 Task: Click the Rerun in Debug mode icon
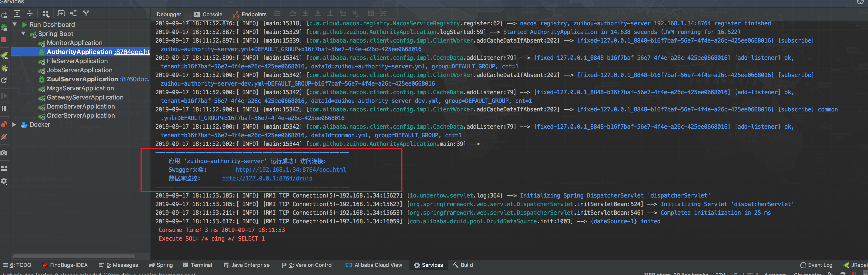click(x=4, y=27)
